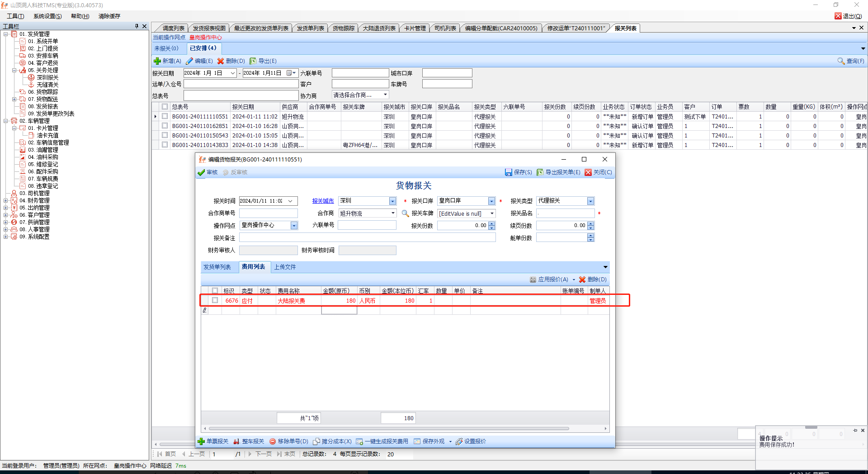The image size is (868, 474).
Task: Open the 系统设置(S) menu
Action: 47,16
